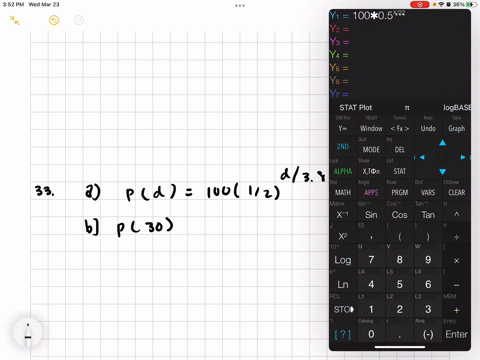480x360 pixels.
Task: Click the STO store key
Action: coord(343,309)
